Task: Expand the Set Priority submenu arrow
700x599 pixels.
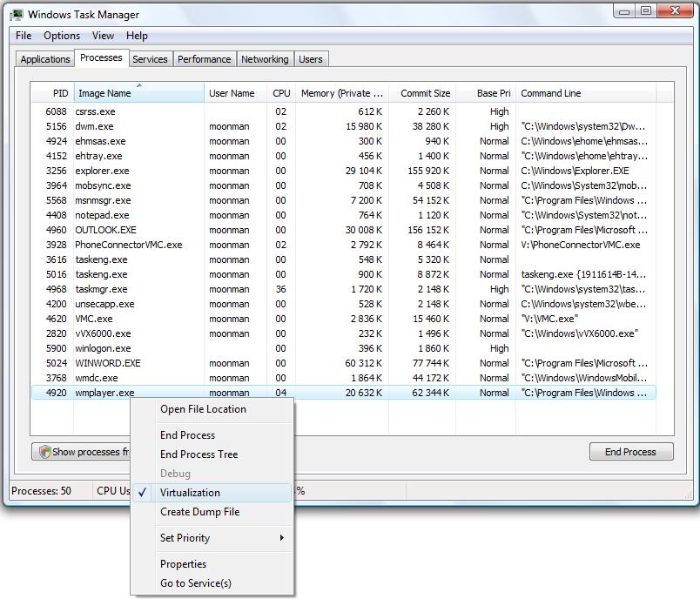Action: pos(282,537)
